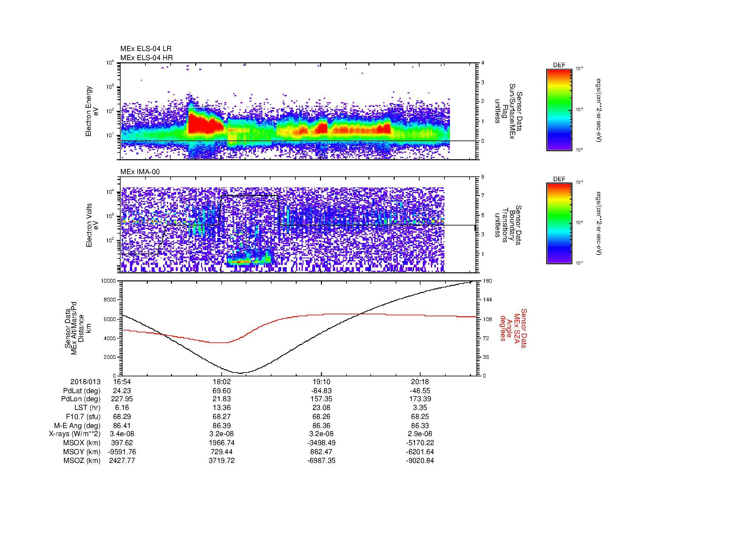
Task: Click the MSOY value 862.47
Action: pyautogui.click(x=321, y=452)
